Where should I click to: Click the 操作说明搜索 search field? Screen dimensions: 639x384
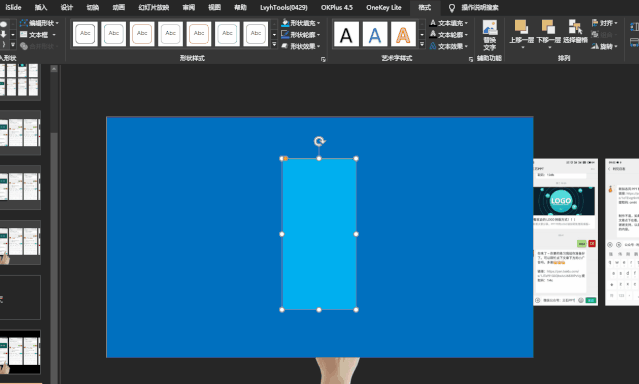[480, 7]
